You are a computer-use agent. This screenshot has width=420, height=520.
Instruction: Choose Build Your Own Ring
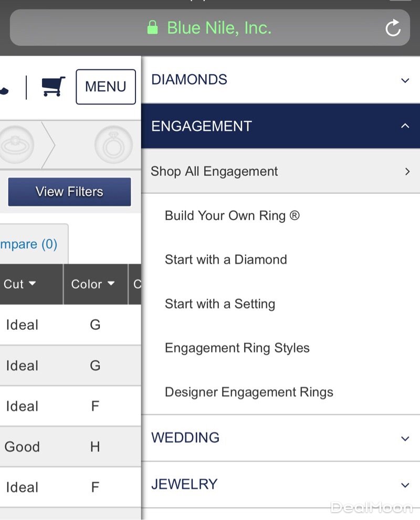coord(232,215)
